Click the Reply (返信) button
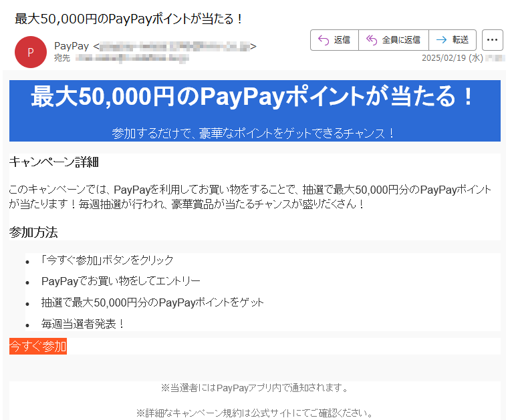The image size is (506, 420). (x=334, y=40)
